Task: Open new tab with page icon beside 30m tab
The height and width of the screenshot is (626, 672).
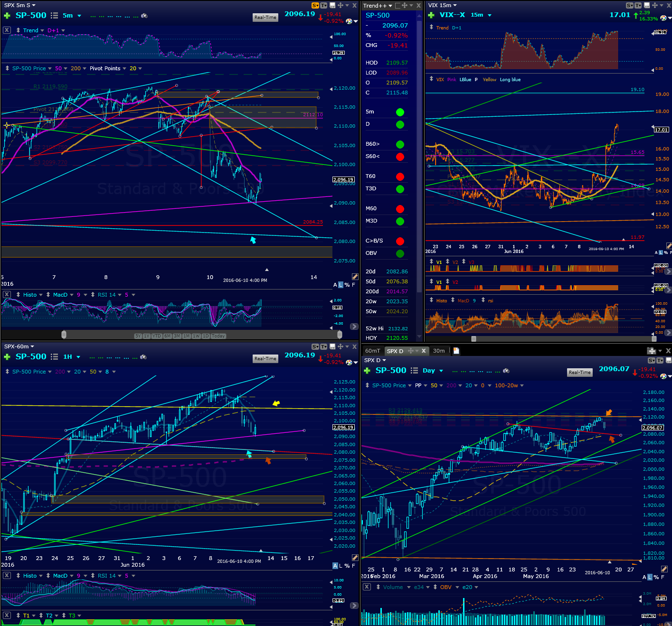Action: (456, 351)
